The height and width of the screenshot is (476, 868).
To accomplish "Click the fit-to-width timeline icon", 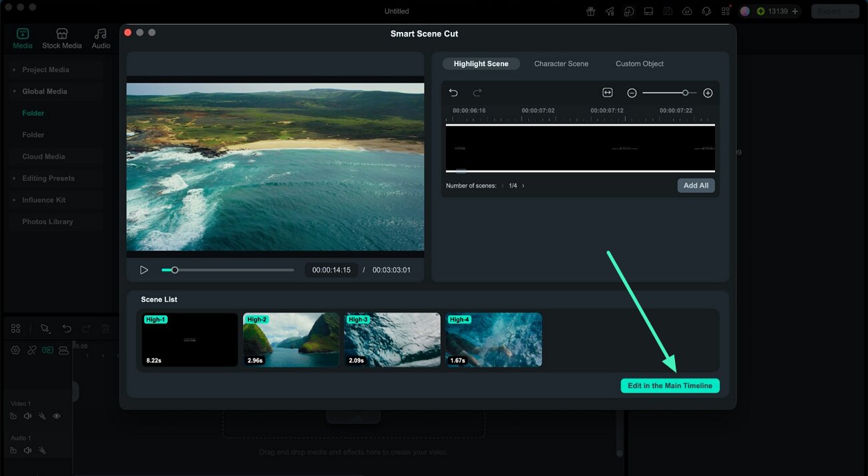I will click(x=608, y=93).
